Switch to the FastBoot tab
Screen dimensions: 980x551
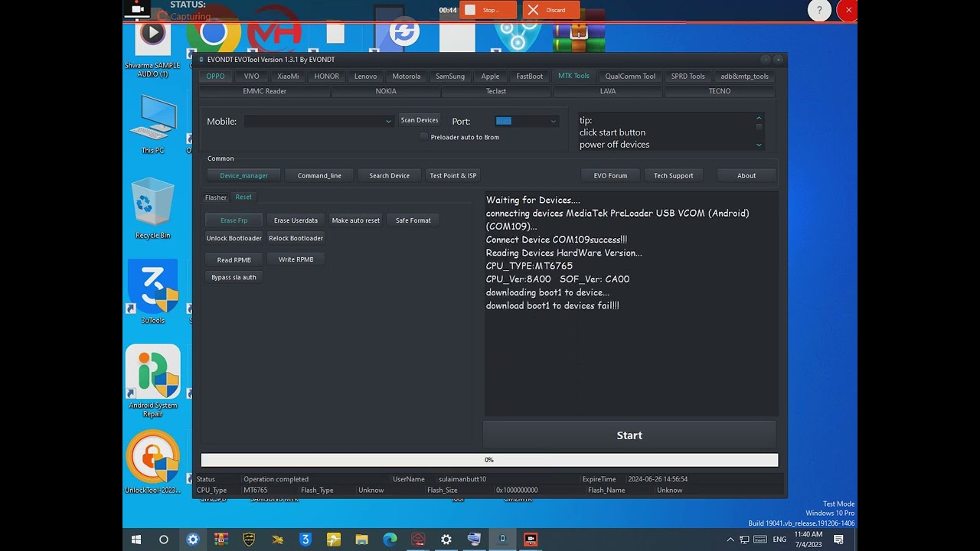click(530, 76)
